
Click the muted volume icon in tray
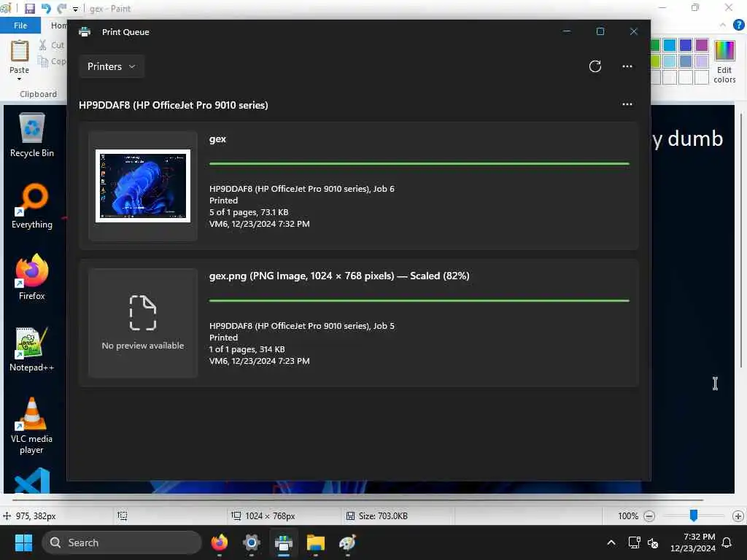tap(653, 542)
